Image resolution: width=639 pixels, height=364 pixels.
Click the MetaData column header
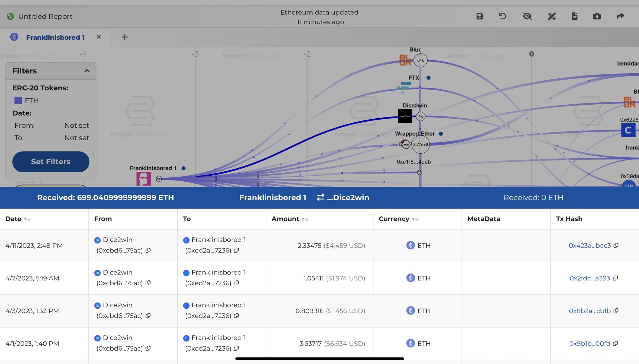484,219
